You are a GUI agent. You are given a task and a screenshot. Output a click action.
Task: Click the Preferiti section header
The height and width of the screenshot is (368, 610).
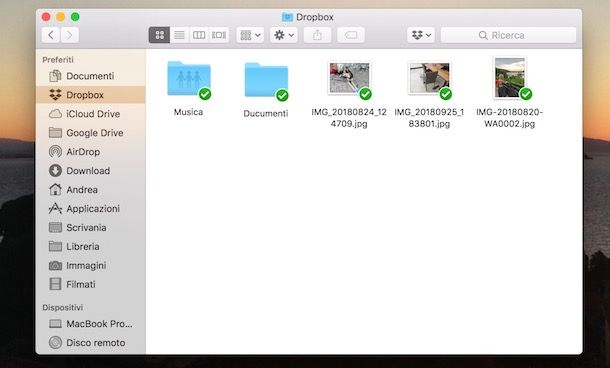pyautogui.click(x=58, y=60)
